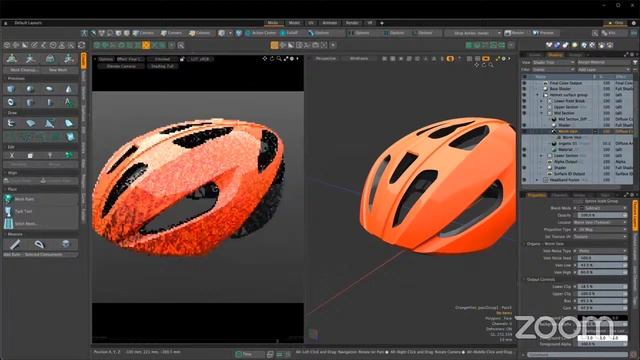Select the Text primitive tool
640x360 pixels.
[69, 102]
